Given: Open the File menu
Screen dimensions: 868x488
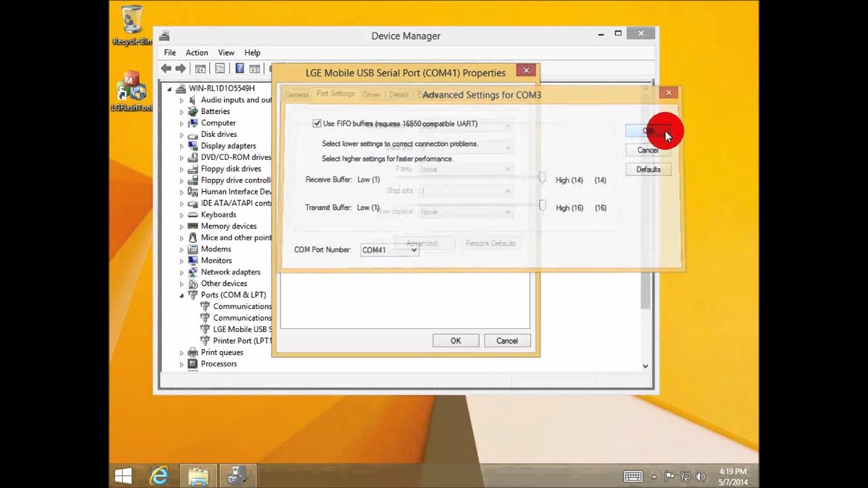Looking at the screenshot, I should (170, 53).
